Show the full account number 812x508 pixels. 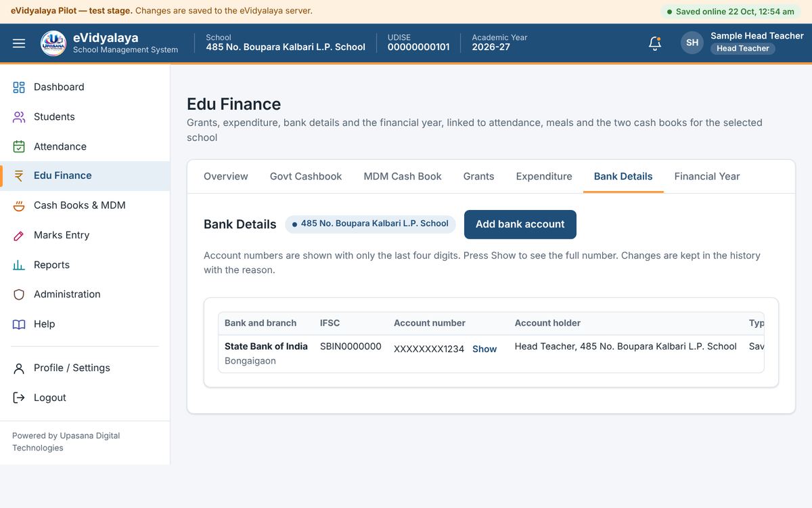[x=484, y=349]
